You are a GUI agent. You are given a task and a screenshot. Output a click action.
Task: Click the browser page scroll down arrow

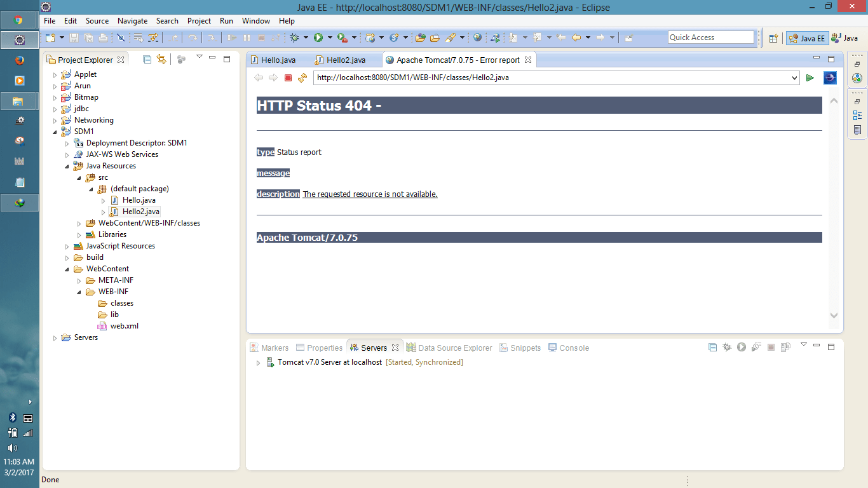(834, 315)
